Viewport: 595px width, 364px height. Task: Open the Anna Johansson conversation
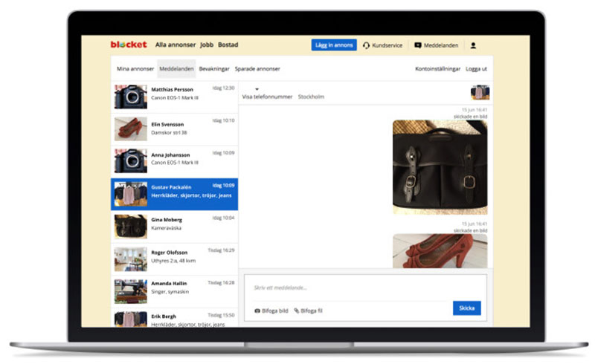(x=175, y=161)
